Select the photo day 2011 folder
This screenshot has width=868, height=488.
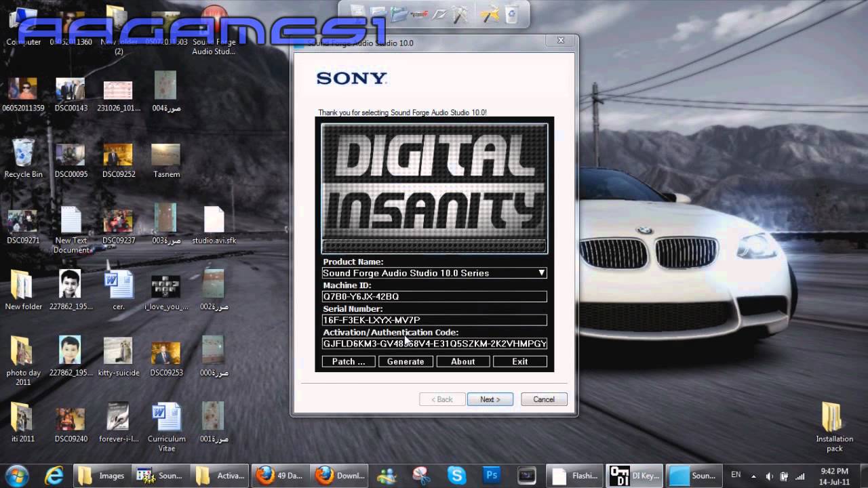23,361
